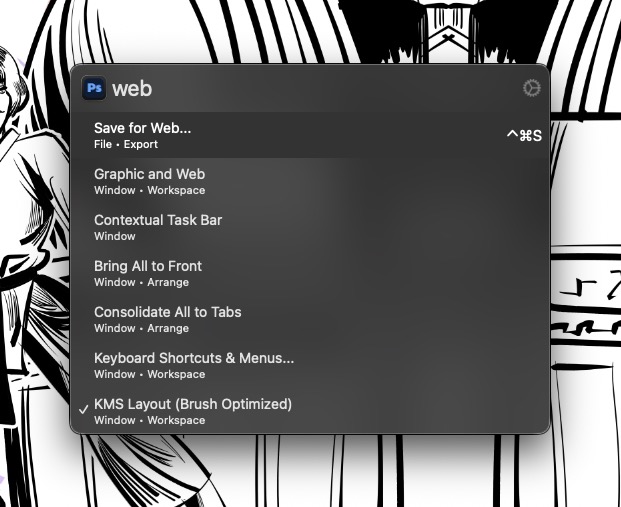Click the checkmark beside KMS Layout
621x507 pixels.
point(83,411)
